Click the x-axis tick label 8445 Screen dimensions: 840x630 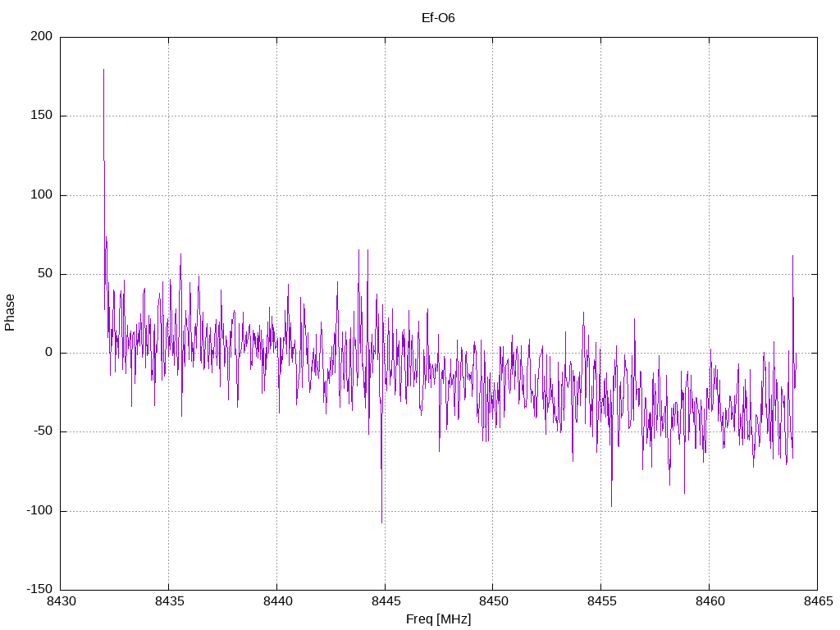[x=386, y=601]
